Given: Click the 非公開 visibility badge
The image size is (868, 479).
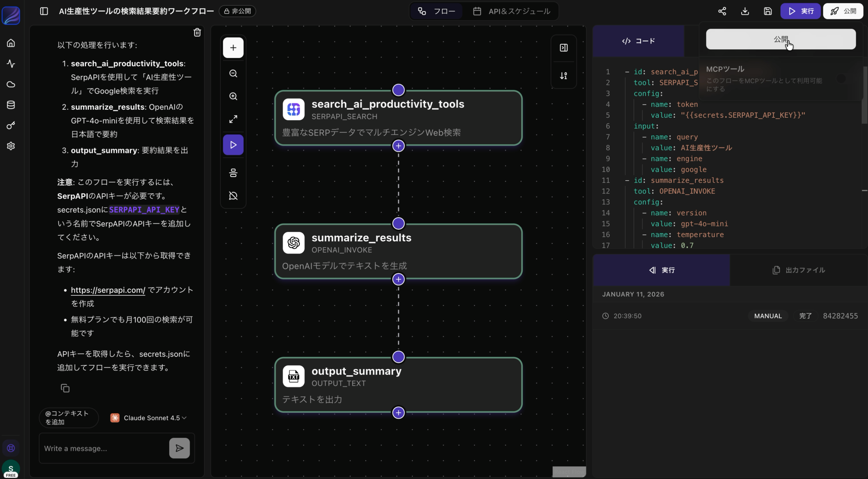Looking at the screenshot, I should click(x=238, y=11).
